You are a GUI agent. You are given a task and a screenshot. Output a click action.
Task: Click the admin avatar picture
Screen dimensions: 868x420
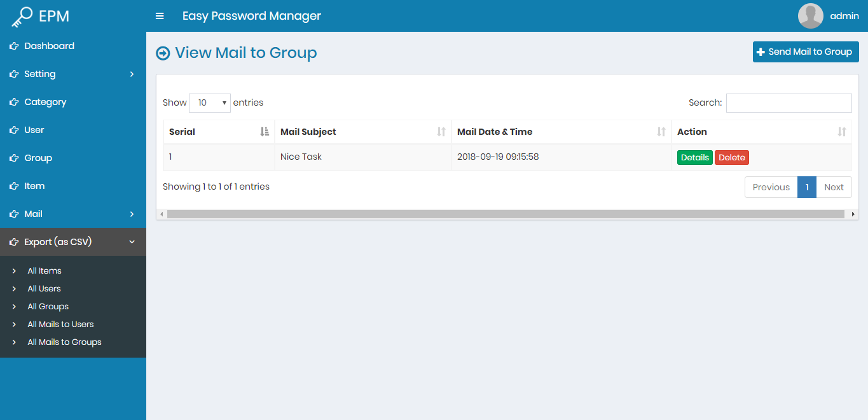click(x=810, y=16)
